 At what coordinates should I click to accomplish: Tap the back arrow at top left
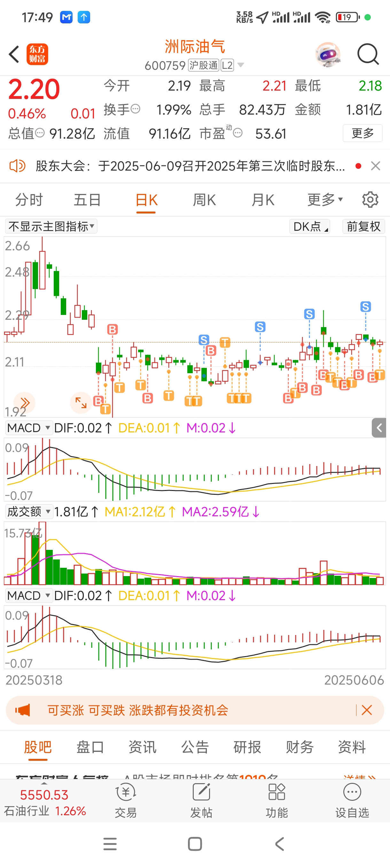(14, 54)
